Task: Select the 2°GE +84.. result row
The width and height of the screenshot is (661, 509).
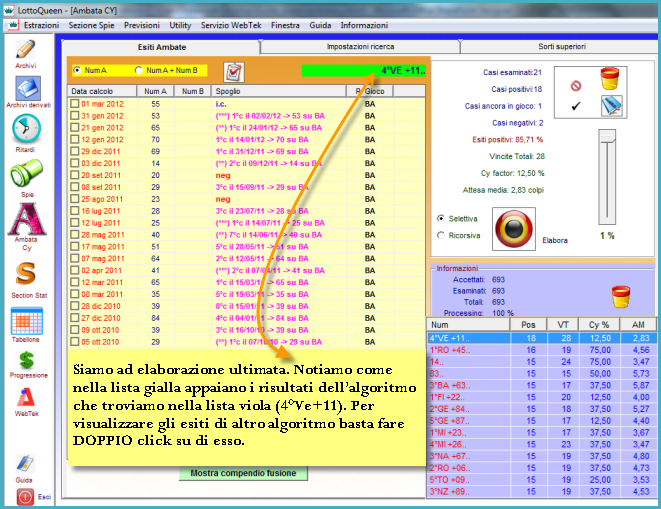Action: click(x=542, y=409)
